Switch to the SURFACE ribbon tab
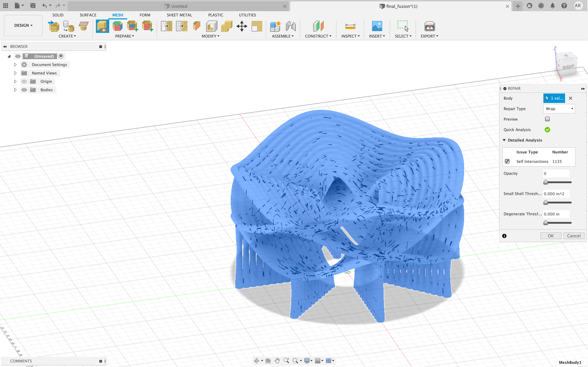Image resolution: width=588 pixels, height=367 pixels. 88,15
